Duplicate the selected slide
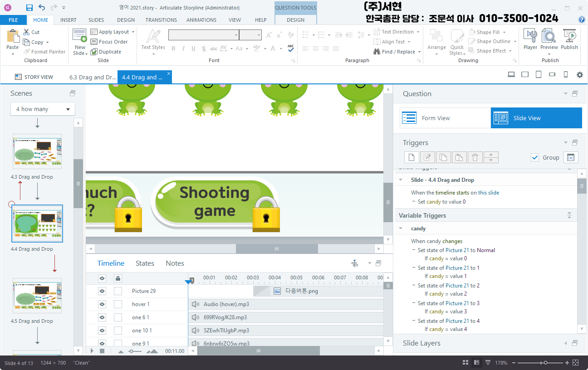The width and height of the screenshot is (588, 370). (106, 52)
